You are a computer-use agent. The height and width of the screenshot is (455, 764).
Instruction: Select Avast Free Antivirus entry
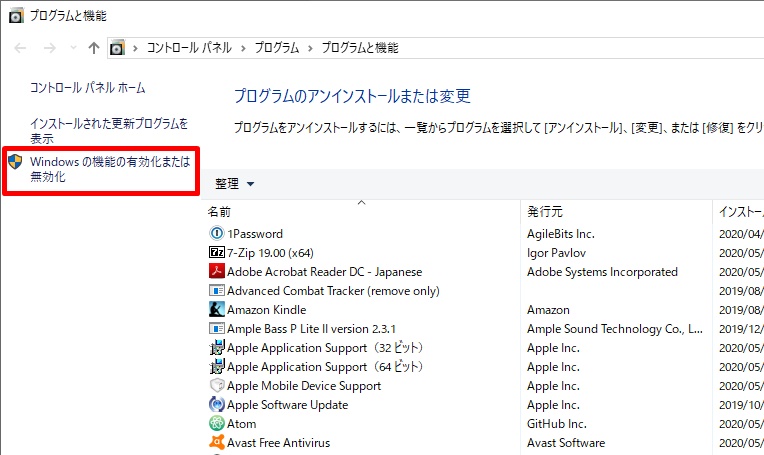click(x=279, y=443)
